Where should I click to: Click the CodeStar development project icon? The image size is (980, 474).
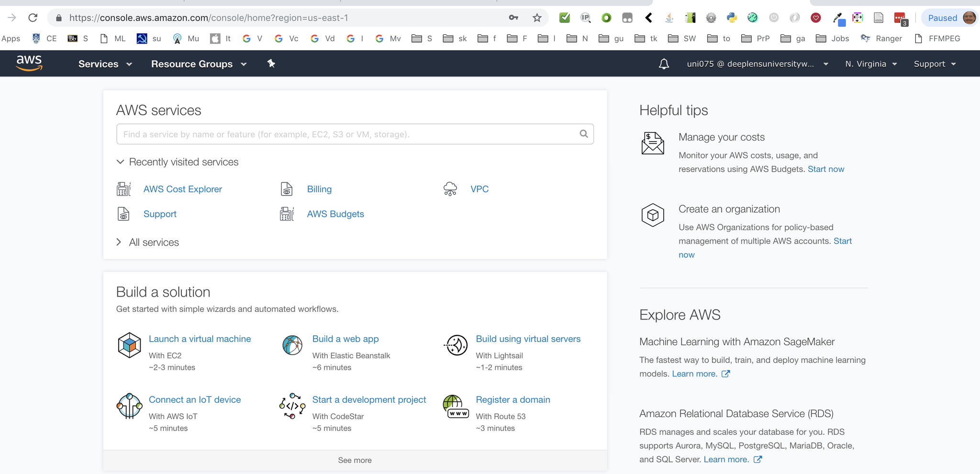coord(292,406)
